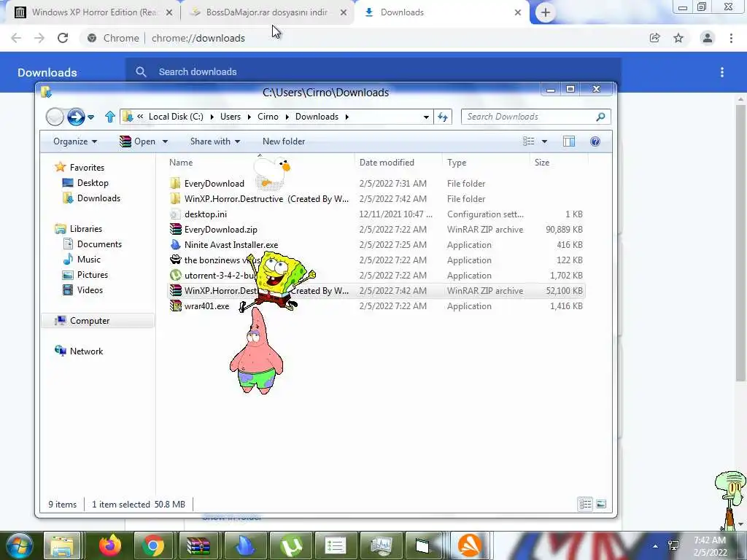The image size is (747, 560).
Task: Switch to Chrome in the taskbar
Action: point(153,545)
